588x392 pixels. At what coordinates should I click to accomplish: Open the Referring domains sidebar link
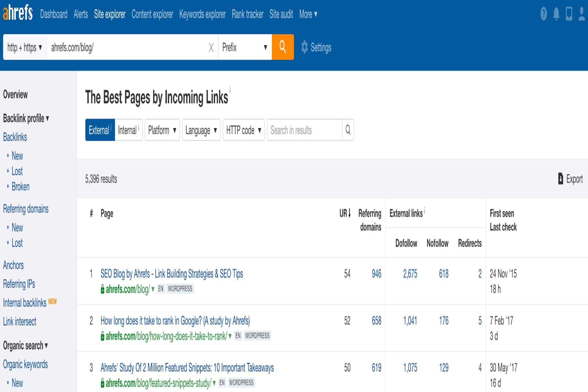click(26, 209)
